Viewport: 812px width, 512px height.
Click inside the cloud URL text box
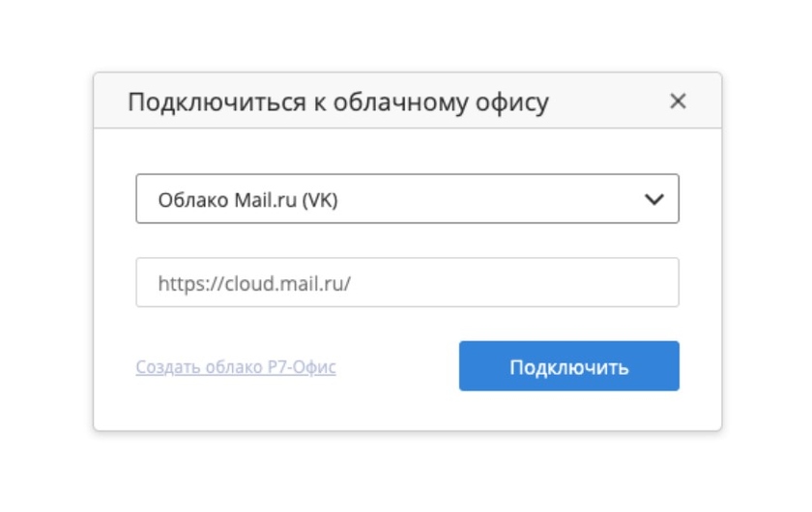click(x=407, y=282)
